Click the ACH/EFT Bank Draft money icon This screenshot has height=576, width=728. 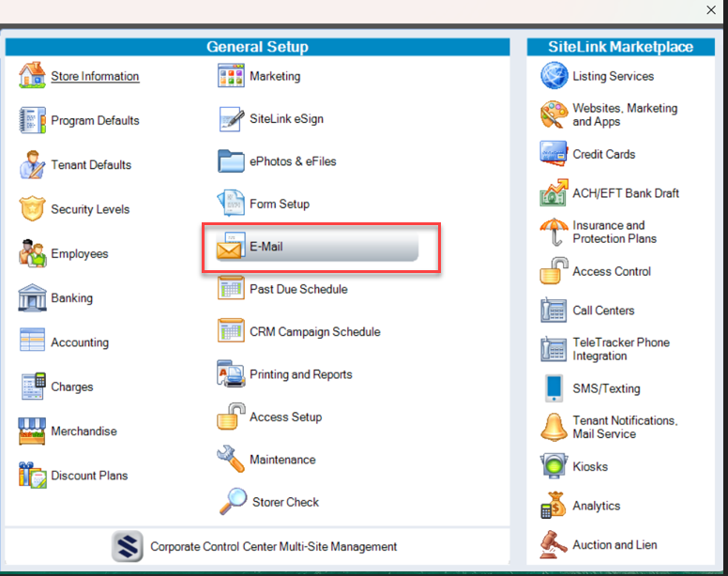(554, 192)
